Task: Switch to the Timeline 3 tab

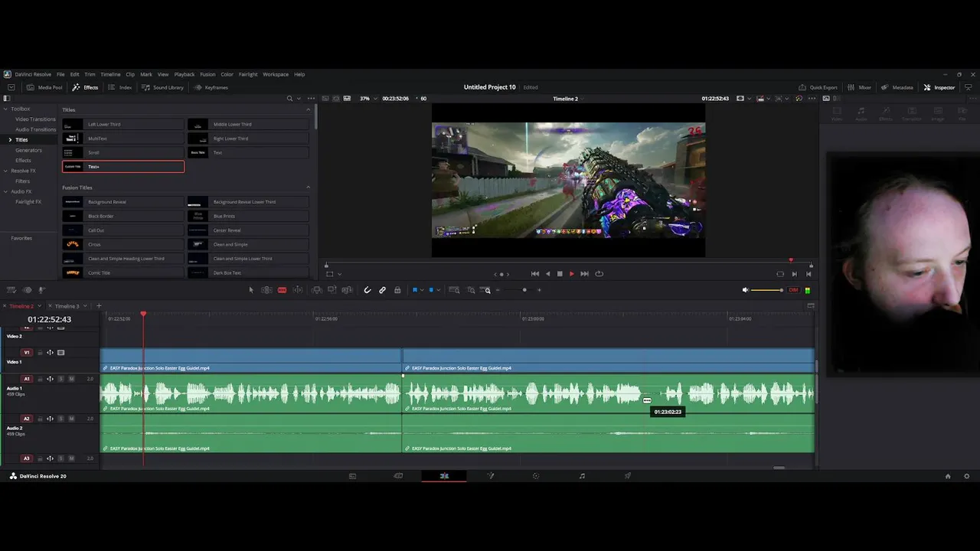Action: point(67,306)
